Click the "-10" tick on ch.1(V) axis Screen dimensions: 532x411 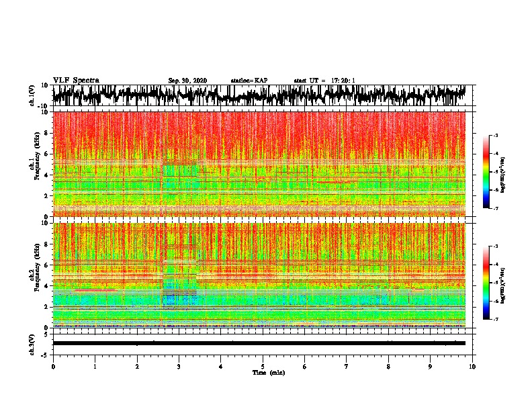pyautogui.click(x=44, y=106)
